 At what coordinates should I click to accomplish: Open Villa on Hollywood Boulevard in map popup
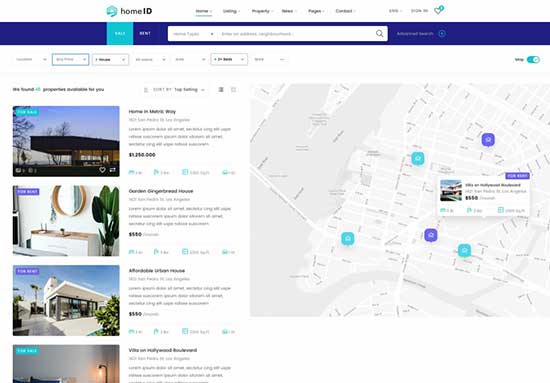point(493,185)
